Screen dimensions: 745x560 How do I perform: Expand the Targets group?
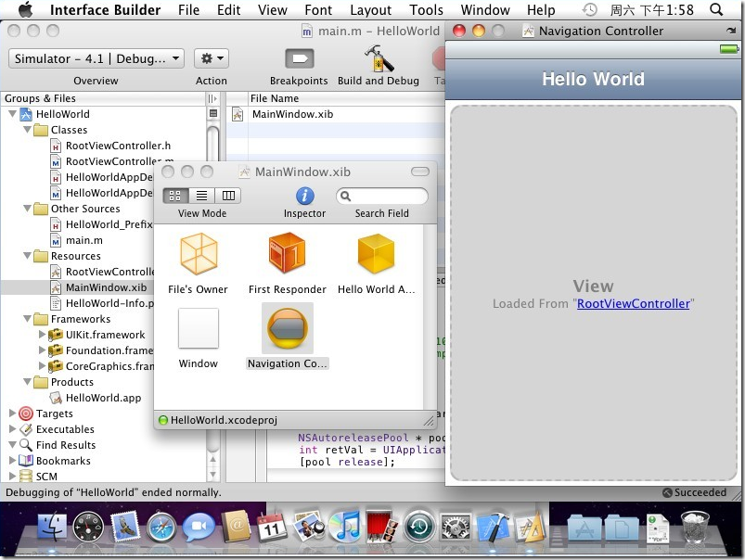13,414
